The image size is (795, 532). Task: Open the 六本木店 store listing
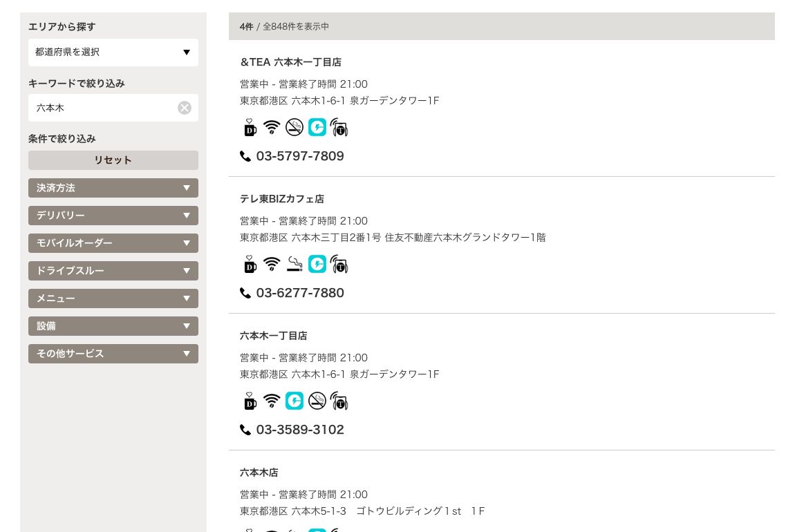pyautogui.click(x=259, y=473)
